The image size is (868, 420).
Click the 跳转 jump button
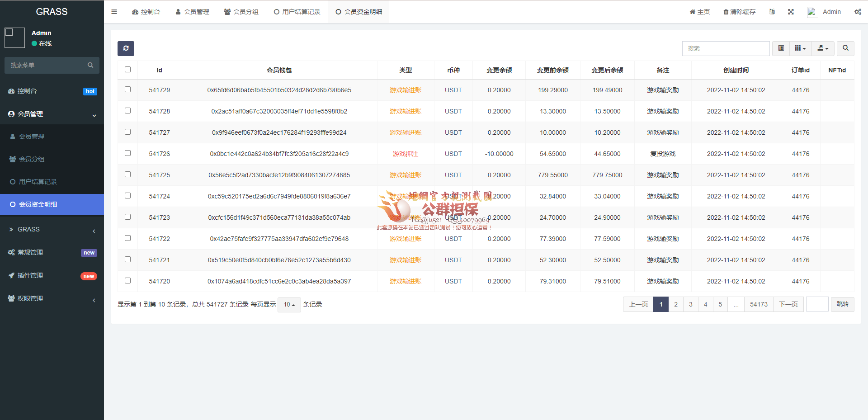(842, 304)
